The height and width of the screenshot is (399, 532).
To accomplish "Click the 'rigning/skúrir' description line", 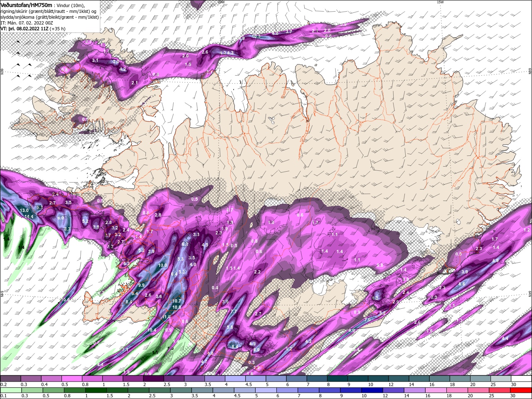I will point(49,11).
